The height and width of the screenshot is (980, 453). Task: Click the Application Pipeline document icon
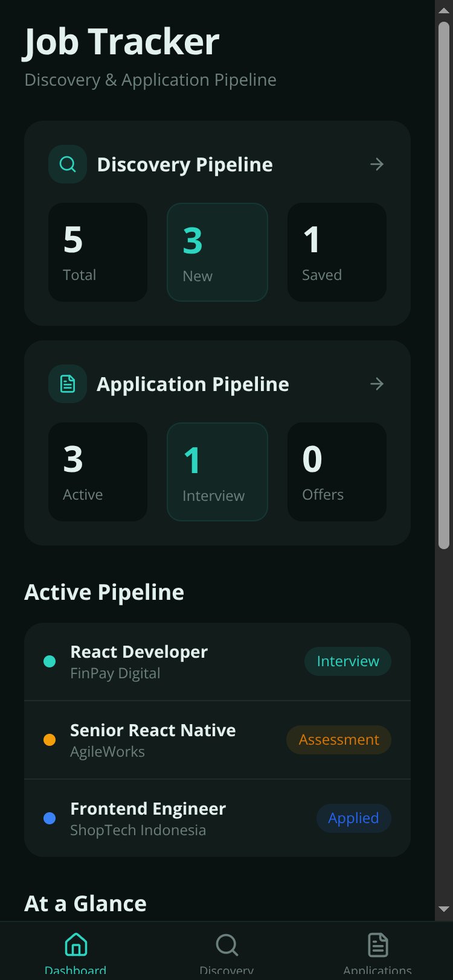click(x=68, y=384)
